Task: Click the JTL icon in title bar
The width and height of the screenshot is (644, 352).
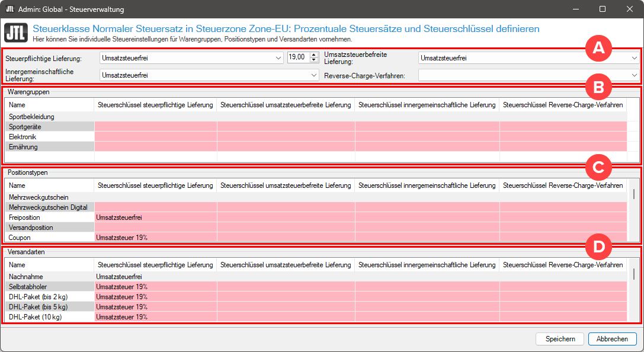Action: (x=9, y=9)
